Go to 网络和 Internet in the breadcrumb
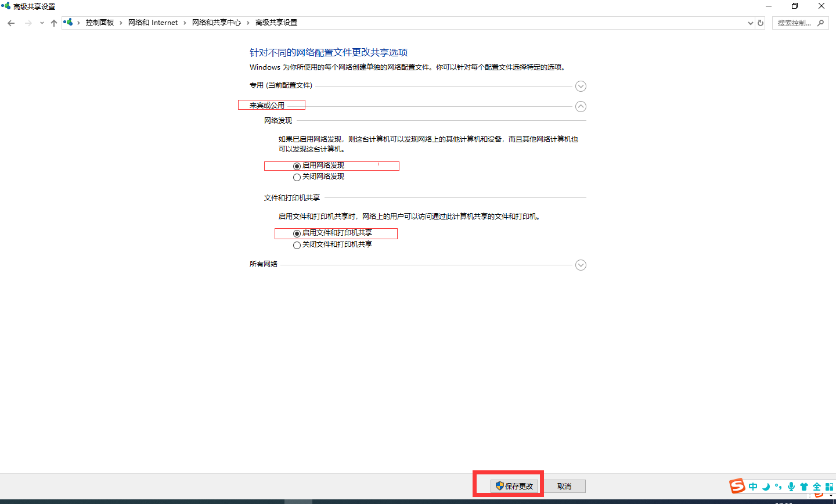The width and height of the screenshot is (836, 504). (153, 23)
